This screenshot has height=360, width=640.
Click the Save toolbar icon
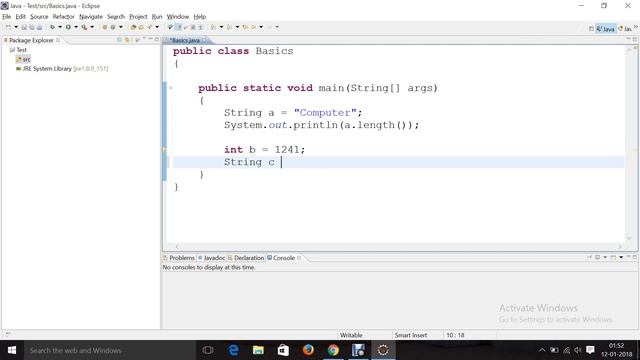point(24,27)
